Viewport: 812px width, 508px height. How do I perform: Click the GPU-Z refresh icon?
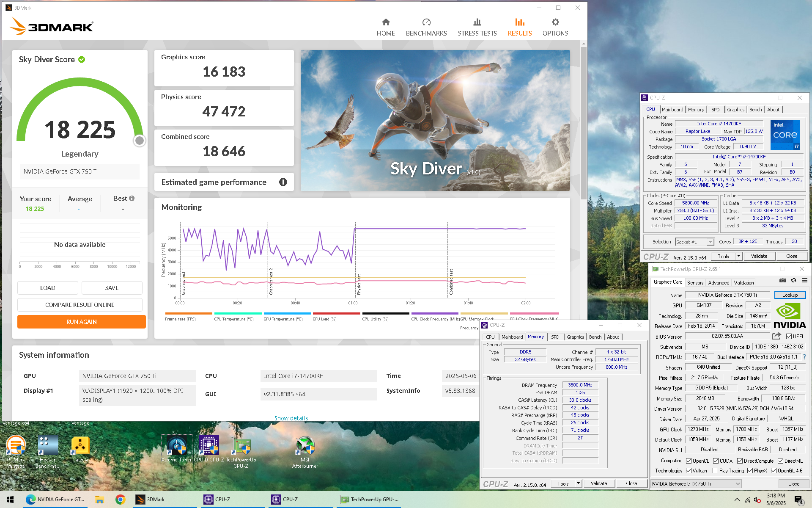(794, 281)
